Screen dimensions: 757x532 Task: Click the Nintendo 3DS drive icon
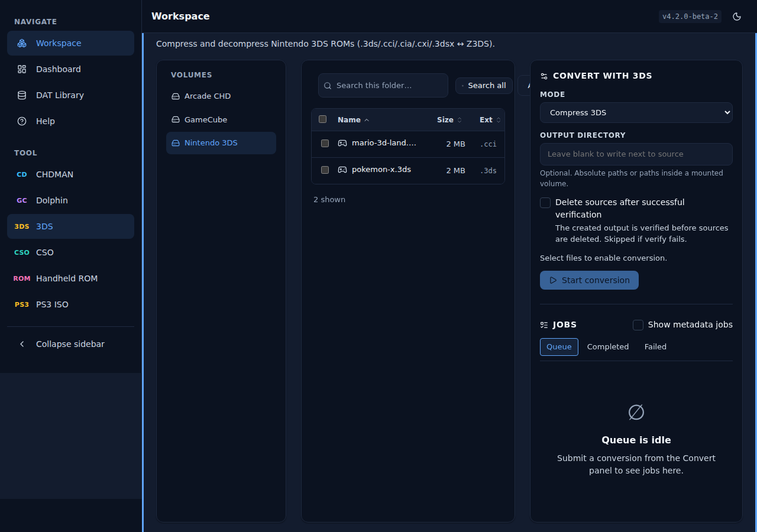pos(176,143)
